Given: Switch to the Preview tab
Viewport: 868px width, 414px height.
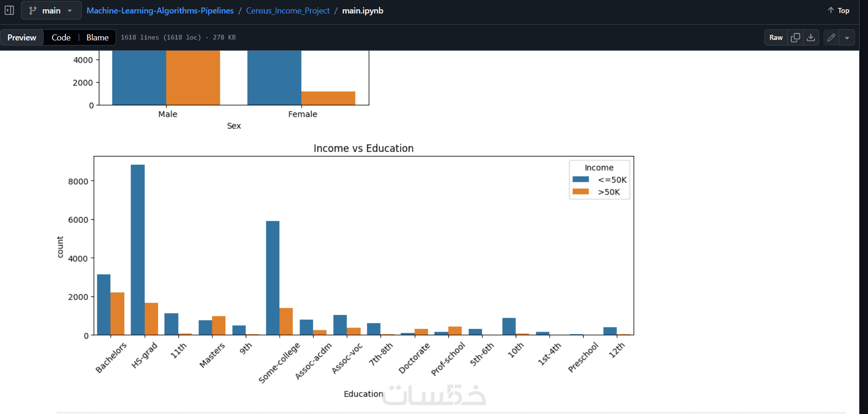Looking at the screenshot, I should [22, 38].
